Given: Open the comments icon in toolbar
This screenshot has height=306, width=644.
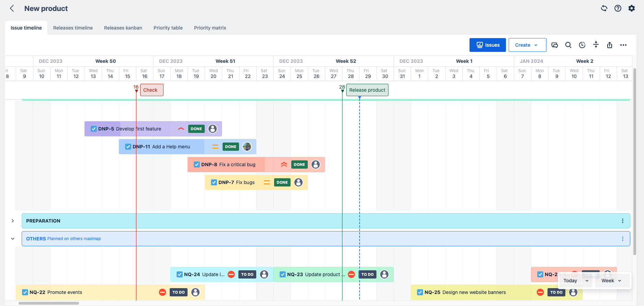Looking at the screenshot, I should 554,45.
